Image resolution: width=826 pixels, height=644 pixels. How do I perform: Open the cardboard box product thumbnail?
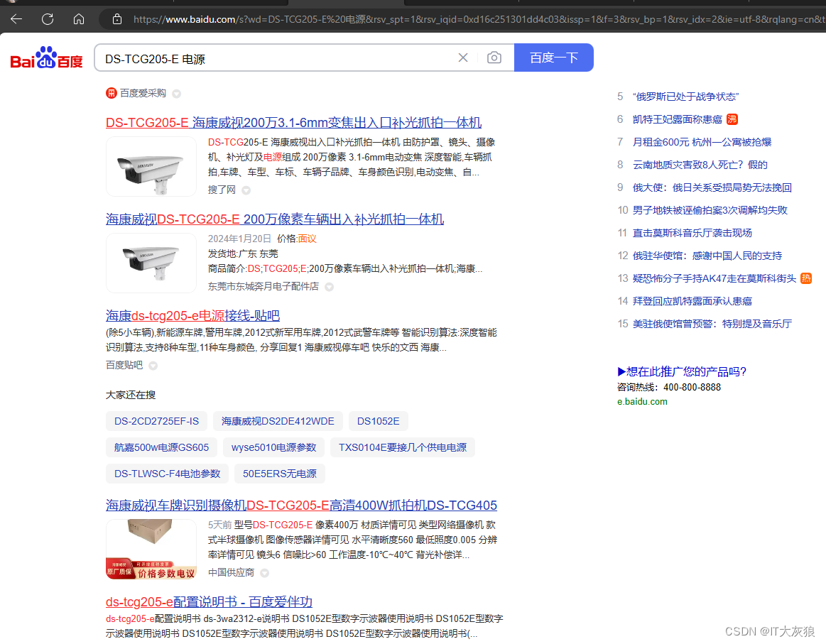coord(151,550)
